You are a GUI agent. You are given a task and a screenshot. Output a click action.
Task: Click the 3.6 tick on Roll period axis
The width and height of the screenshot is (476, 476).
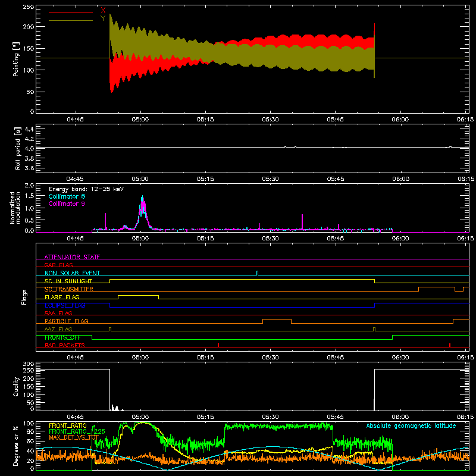29,168
